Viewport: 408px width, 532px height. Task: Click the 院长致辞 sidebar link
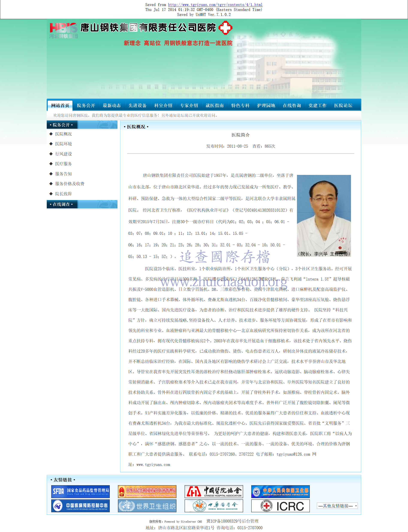(x=63, y=194)
